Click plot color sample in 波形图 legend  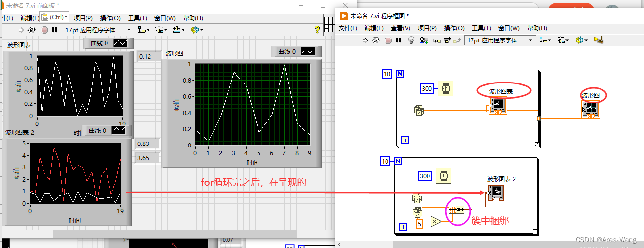click(308, 51)
